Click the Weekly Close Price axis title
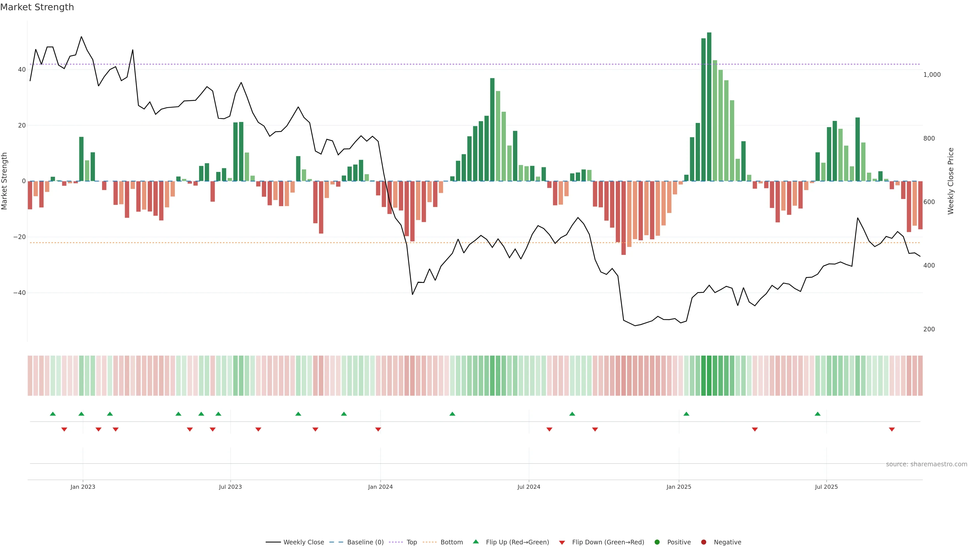Viewport: 980px width, 551px height. click(951, 181)
